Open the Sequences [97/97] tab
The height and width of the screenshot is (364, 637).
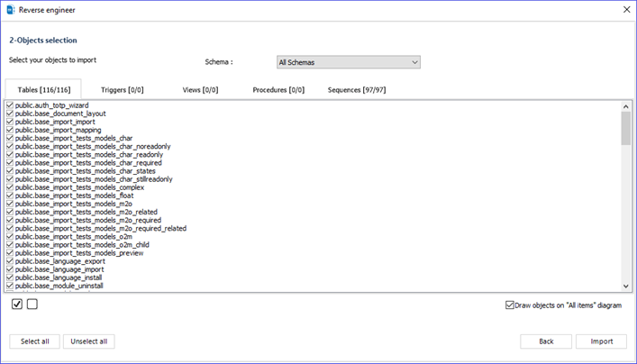click(x=357, y=90)
